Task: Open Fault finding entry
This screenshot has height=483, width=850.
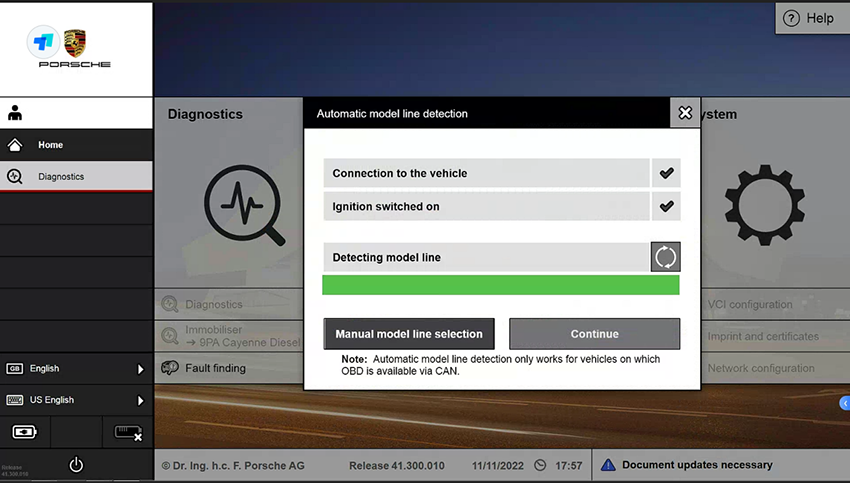Action: [x=229, y=368]
